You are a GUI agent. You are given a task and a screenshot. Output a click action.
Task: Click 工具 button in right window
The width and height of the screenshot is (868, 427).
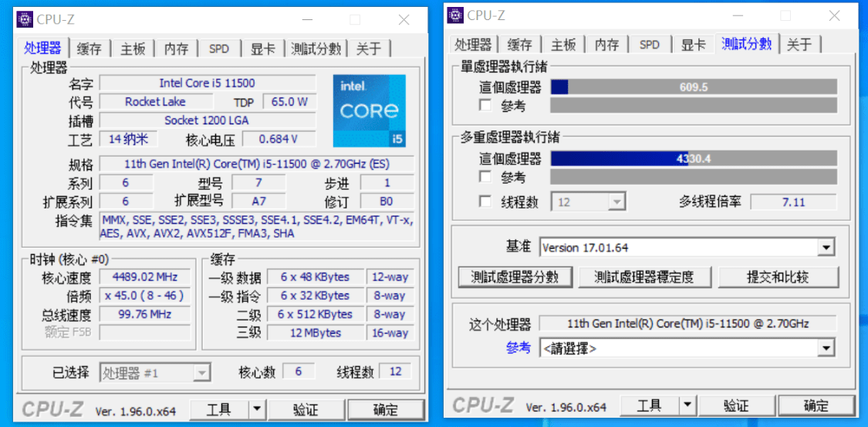pos(649,406)
